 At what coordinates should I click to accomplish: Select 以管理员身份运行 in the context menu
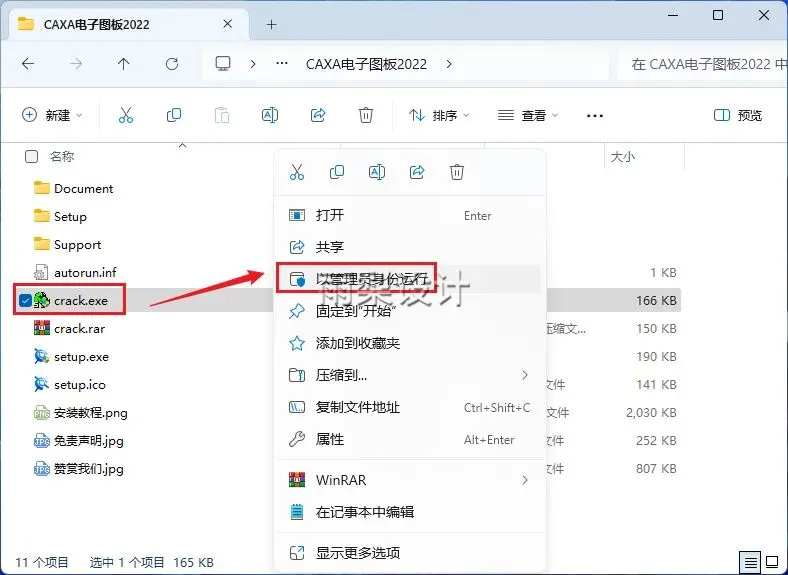[x=410, y=279]
